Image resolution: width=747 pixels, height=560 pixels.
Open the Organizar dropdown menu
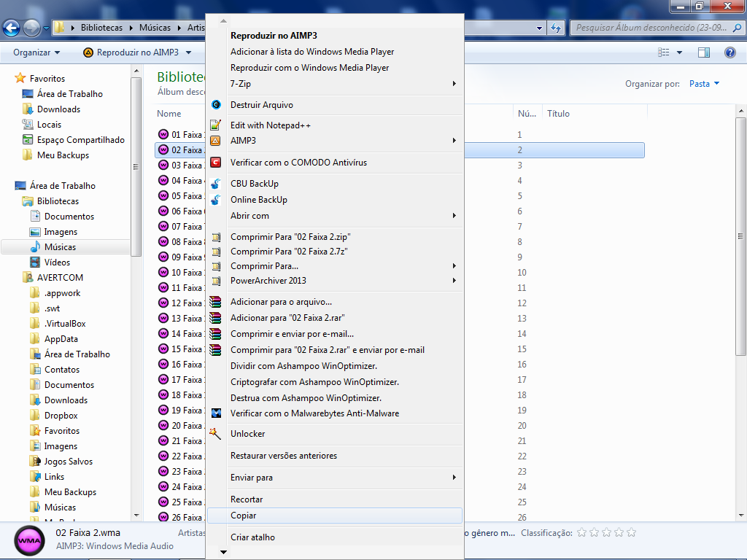coord(36,52)
